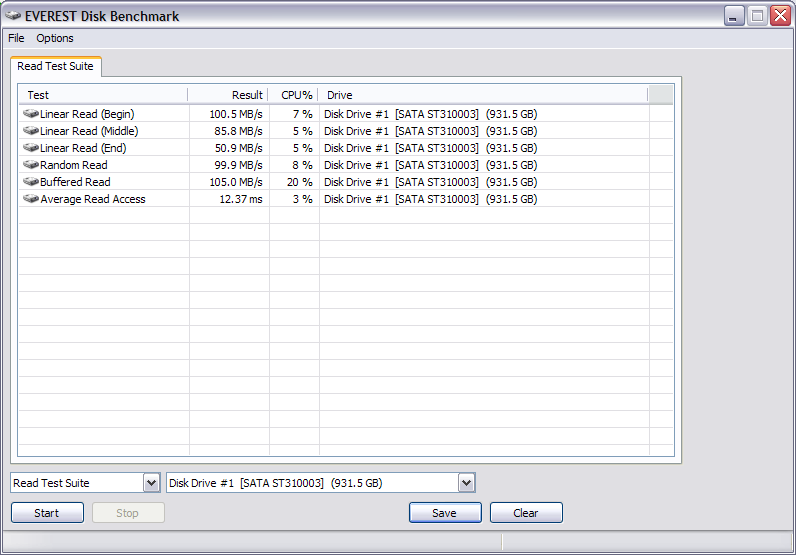Save the benchmark results
Image resolution: width=796 pixels, height=555 pixels.
[445, 513]
